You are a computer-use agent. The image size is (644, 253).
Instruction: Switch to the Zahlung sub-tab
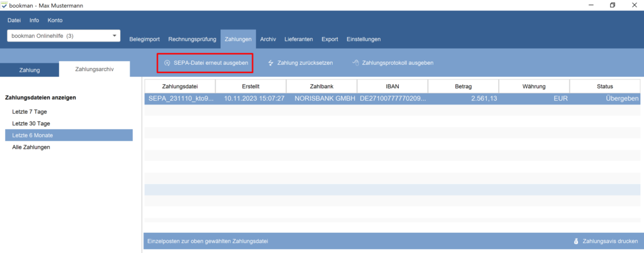30,70
